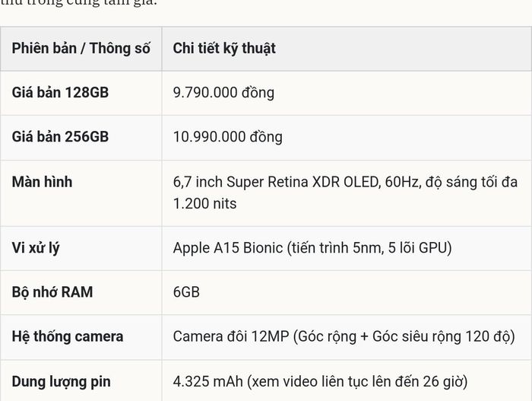Select the 'Bộ nhớ RAM' row label
The image size is (532, 401).
52,292
